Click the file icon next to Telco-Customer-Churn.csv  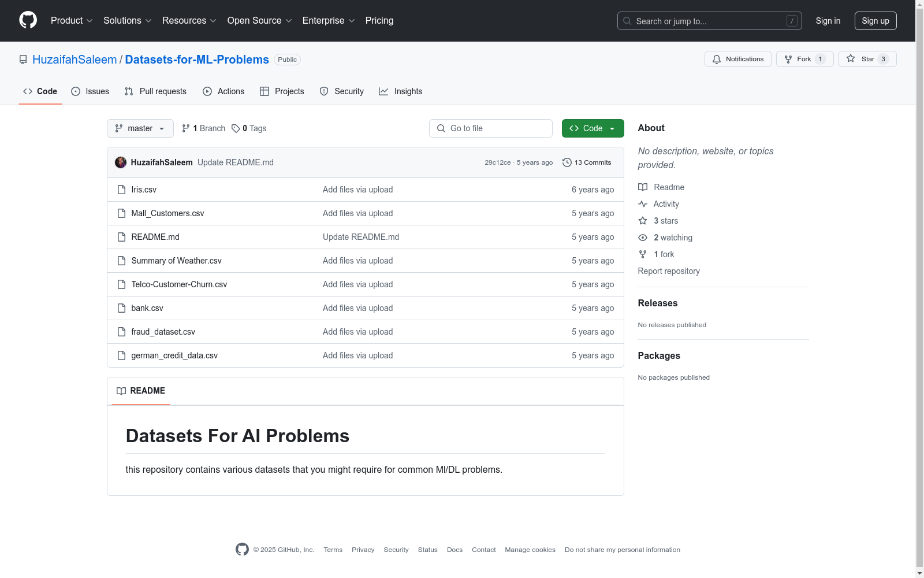121,284
